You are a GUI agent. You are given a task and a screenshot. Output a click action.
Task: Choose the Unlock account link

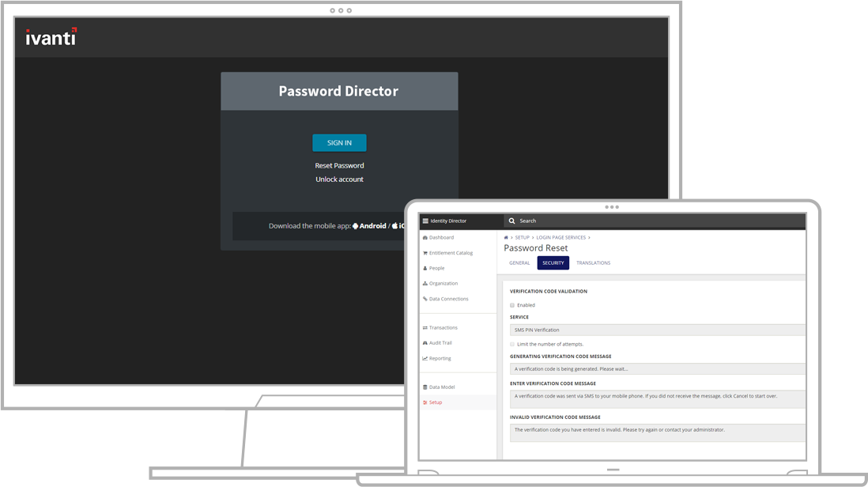(x=339, y=179)
